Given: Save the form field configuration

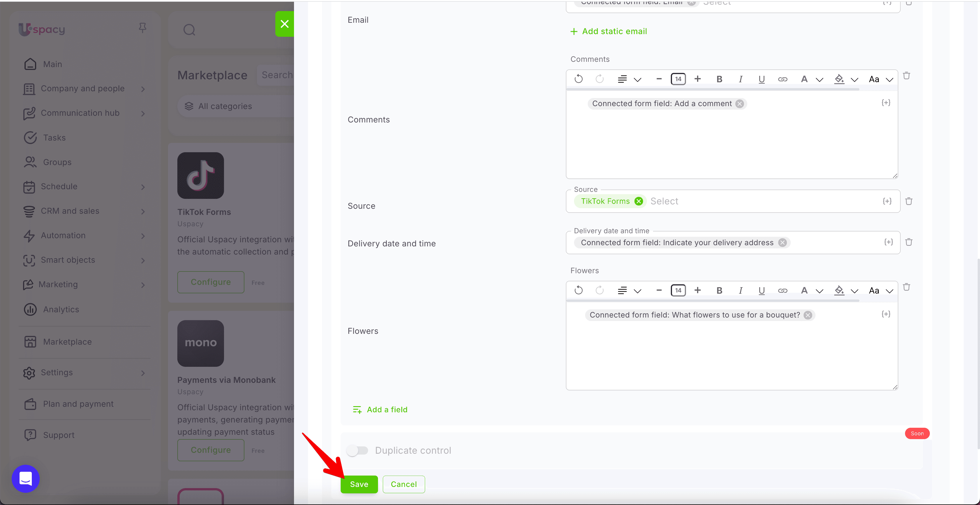Looking at the screenshot, I should 359,484.
